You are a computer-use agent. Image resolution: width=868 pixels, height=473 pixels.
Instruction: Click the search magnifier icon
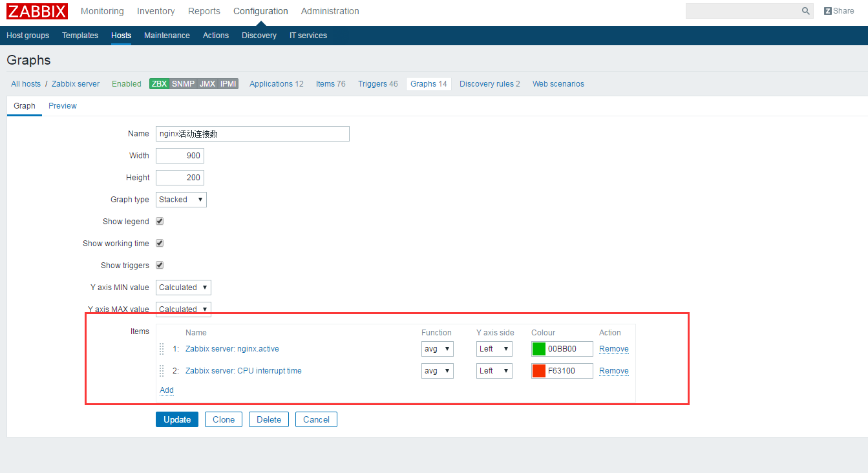[806, 11]
